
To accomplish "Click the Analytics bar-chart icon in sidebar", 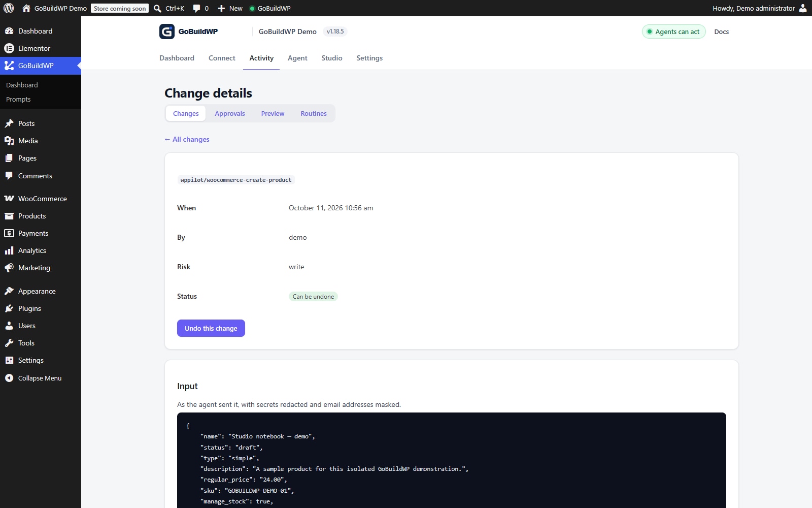I will (x=9, y=250).
